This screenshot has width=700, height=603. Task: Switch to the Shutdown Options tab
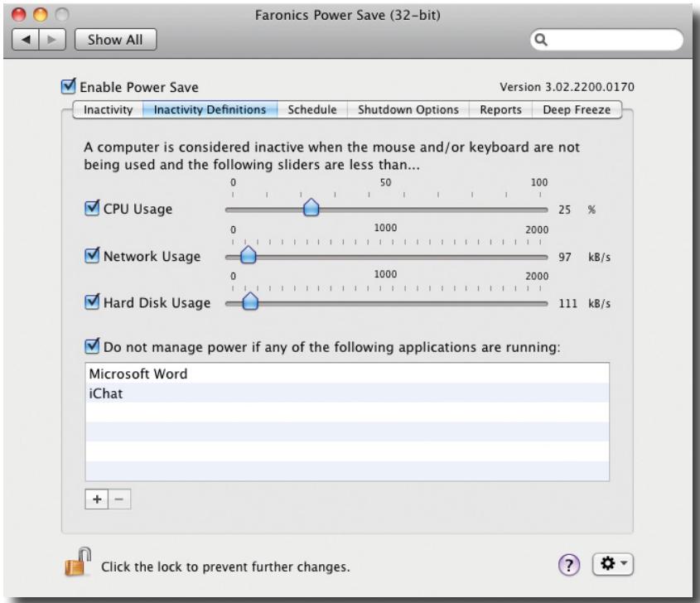(x=408, y=110)
